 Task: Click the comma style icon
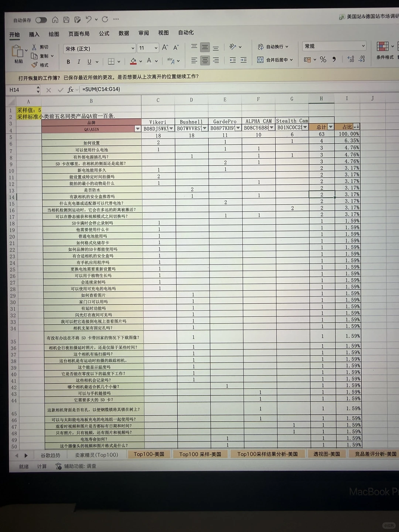[334, 59]
